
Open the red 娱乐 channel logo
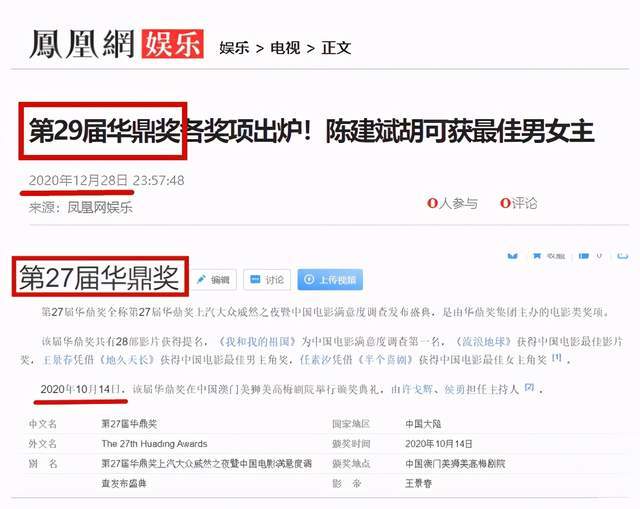[172, 44]
